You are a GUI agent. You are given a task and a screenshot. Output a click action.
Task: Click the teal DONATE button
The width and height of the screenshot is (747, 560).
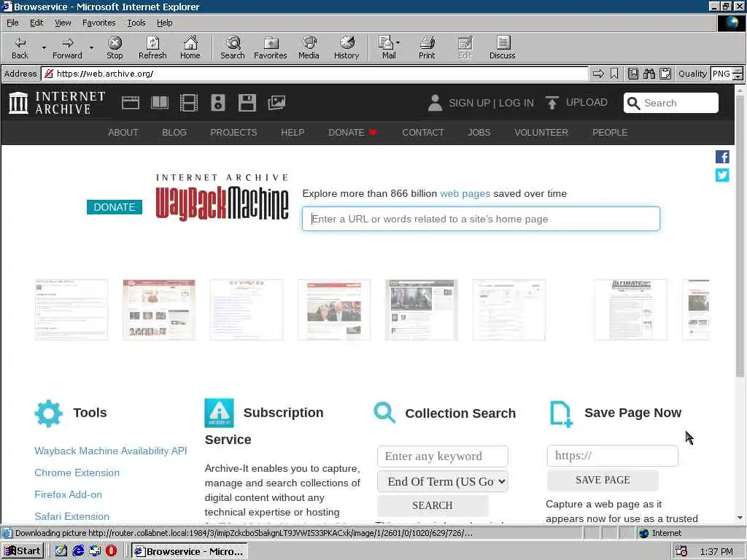[115, 207]
